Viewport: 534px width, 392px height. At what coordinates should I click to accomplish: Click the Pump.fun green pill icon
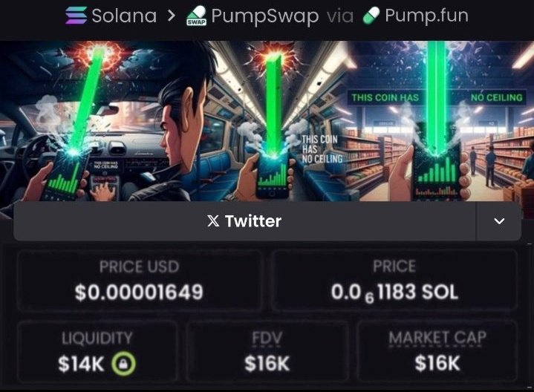[371, 16]
